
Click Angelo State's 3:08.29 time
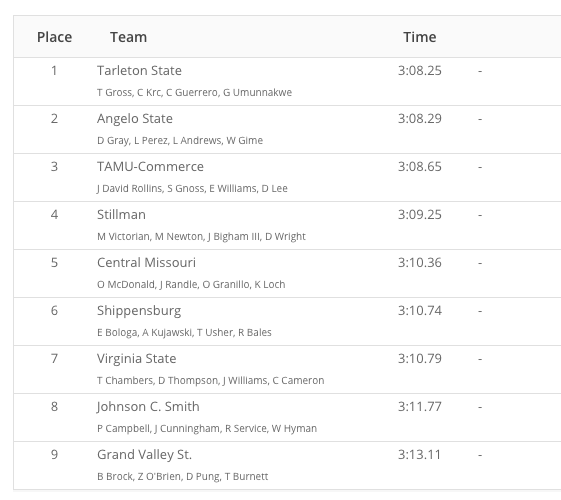point(420,118)
